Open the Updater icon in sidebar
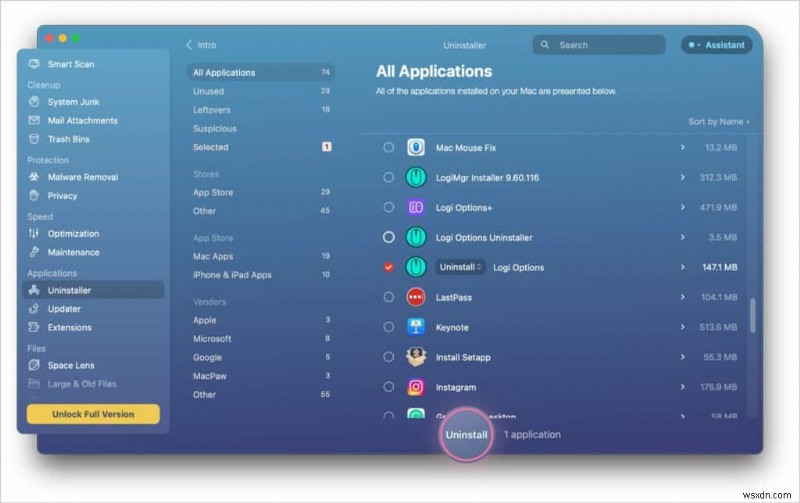Screen dimensions: 800x503 34,309
